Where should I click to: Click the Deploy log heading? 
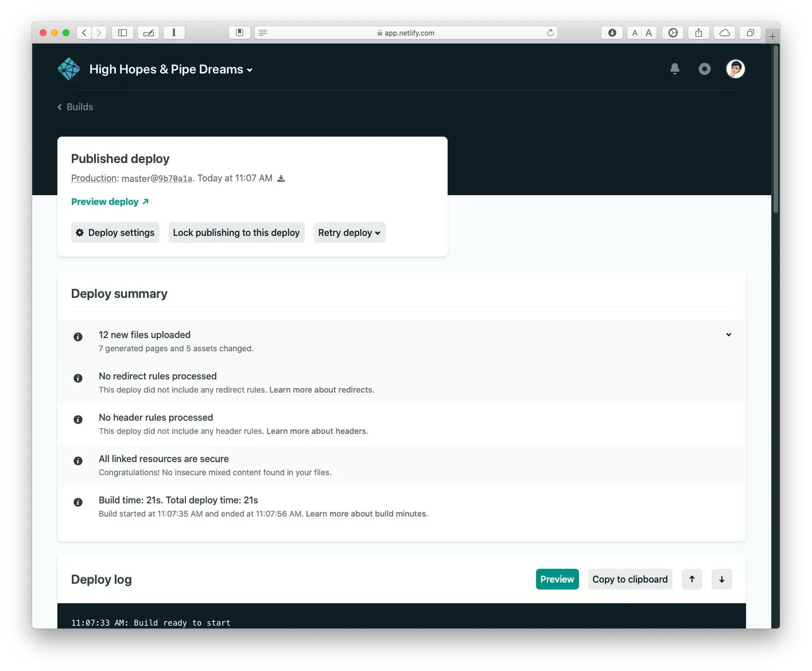pos(102,580)
